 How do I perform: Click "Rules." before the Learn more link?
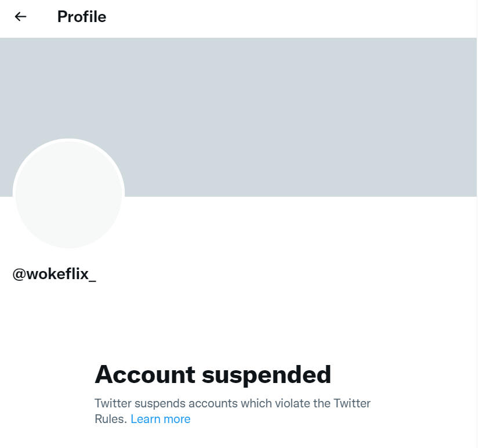[x=110, y=419]
